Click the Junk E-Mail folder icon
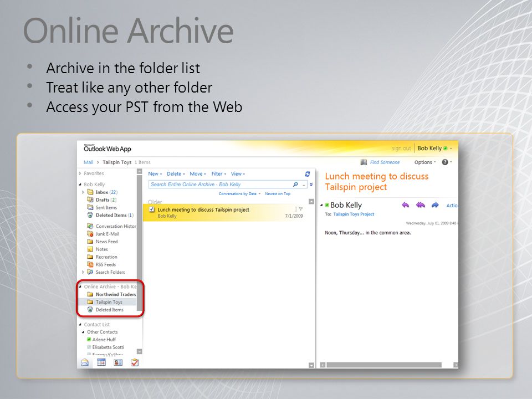This screenshot has width=532, height=399. 90,234
